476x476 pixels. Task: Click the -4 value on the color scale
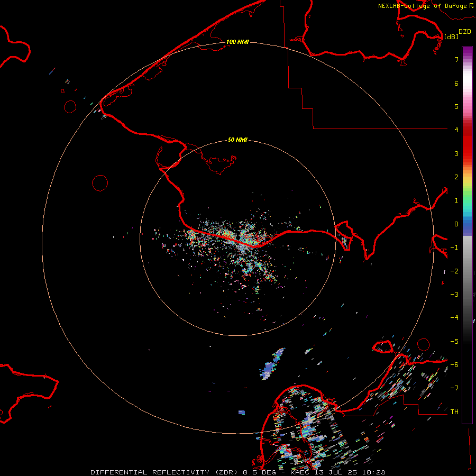coord(454,317)
